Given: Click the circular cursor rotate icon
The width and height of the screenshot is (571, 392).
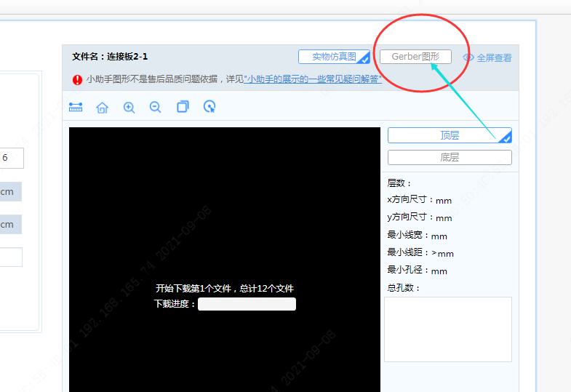Looking at the screenshot, I should click(209, 107).
